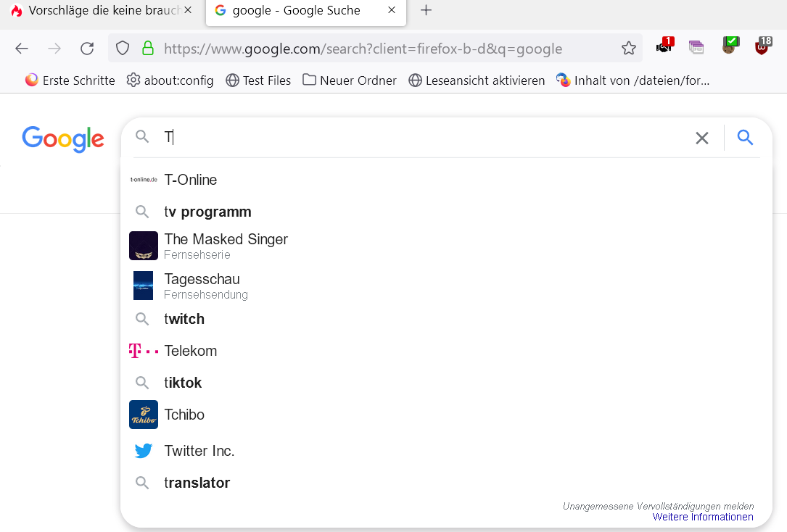The height and width of the screenshot is (532, 787).
Task: Click the magenta Telekom T logo
Action: click(144, 351)
